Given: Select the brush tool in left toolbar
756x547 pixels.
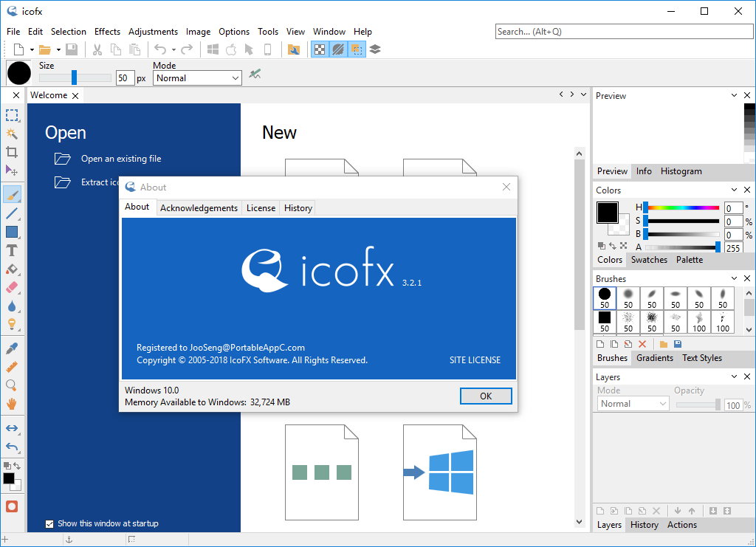Looking at the screenshot, I should tap(12, 194).
